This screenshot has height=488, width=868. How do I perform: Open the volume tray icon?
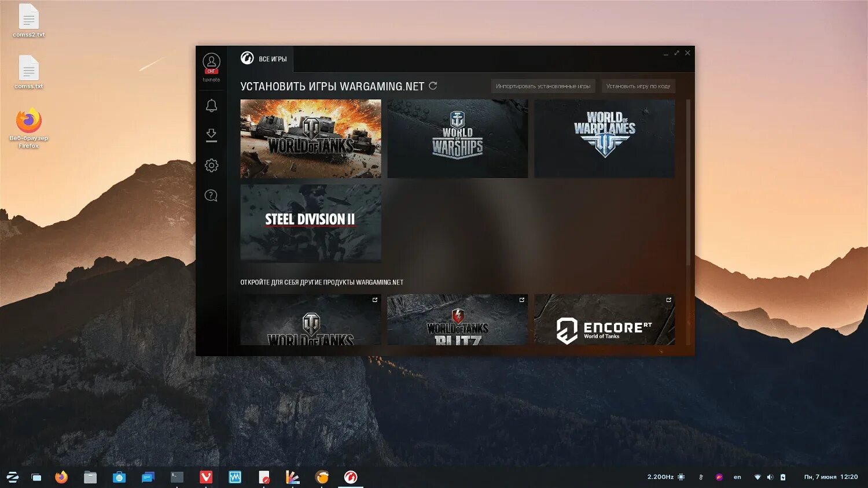(x=770, y=477)
